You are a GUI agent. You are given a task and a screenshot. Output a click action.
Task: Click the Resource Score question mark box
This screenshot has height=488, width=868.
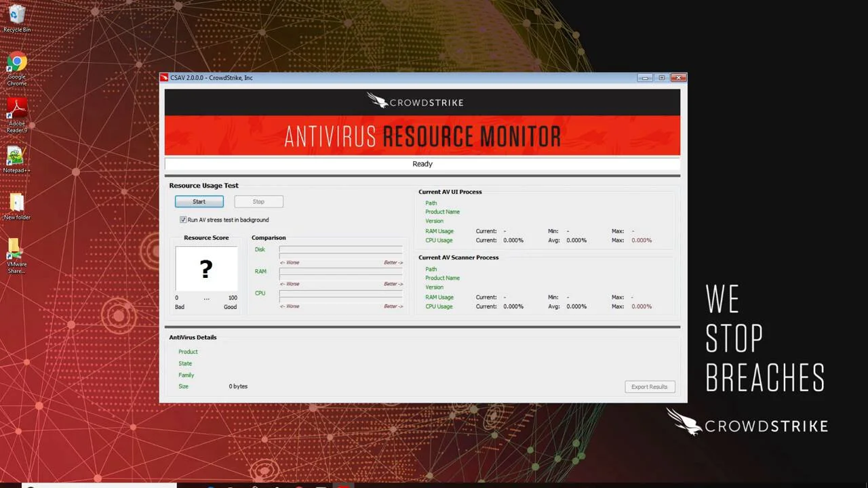click(206, 269)
